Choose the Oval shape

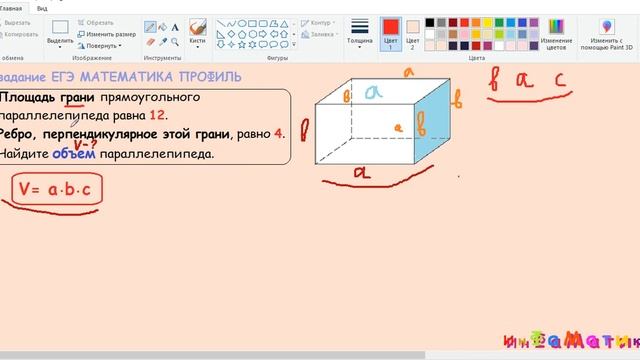[x=242, y=24]
